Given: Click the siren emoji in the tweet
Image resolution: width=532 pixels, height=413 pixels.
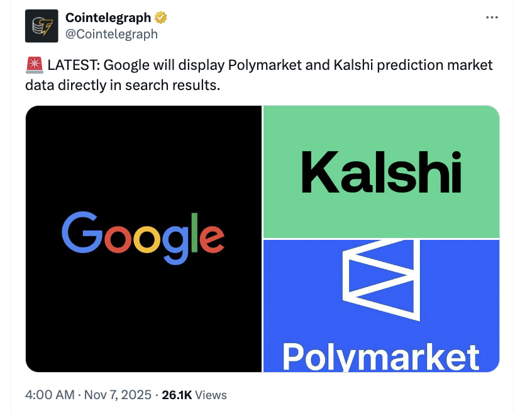Looking at the screenshot, I should [33, 64].
